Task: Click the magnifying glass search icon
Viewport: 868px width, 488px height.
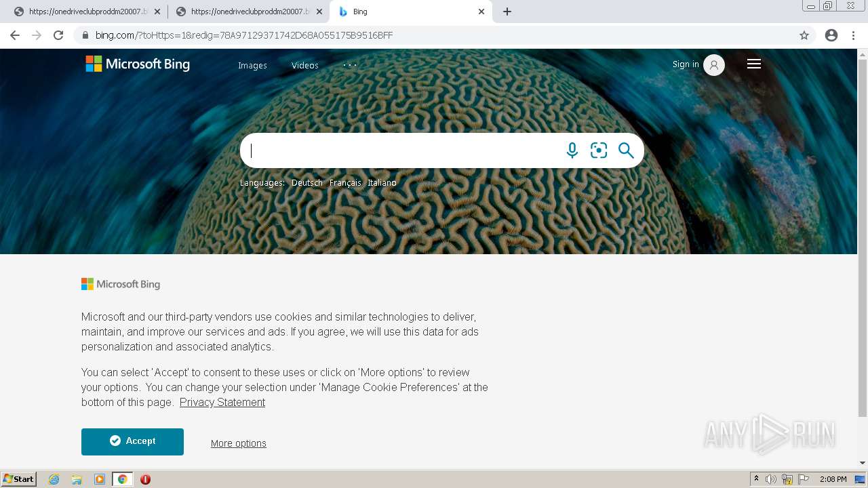Action: tap(626, 150)
